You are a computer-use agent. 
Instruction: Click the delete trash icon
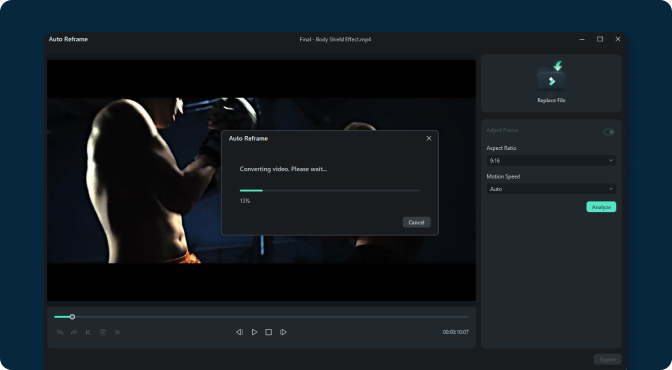[102, 332]
